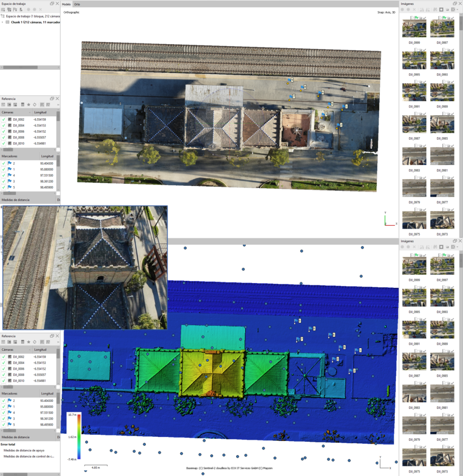Uncheck camera DJI_0004 in the lower Referencia panel
The width and height of the screenshot is (463, 476).
click(x=3, y=363)
